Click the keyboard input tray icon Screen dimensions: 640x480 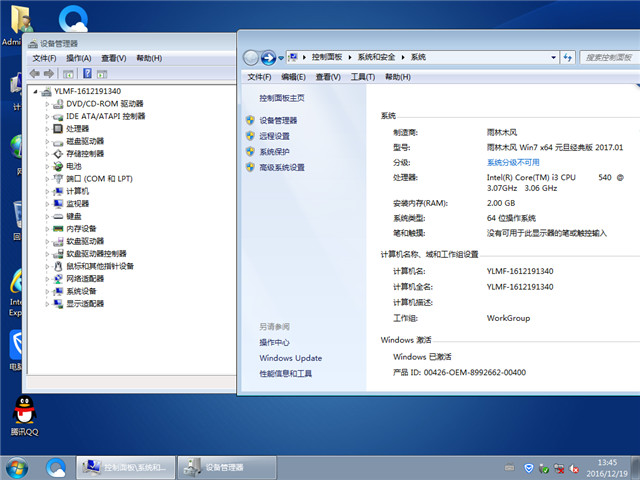[x=510, y=467]
